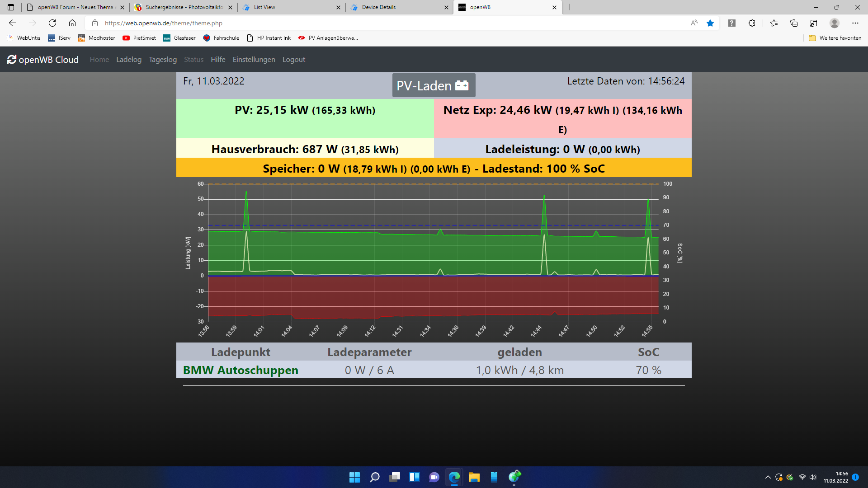Open File Explorer from the taskbar
The height and width of the screenshot is (488, 868).
click(x=474, y=477)
